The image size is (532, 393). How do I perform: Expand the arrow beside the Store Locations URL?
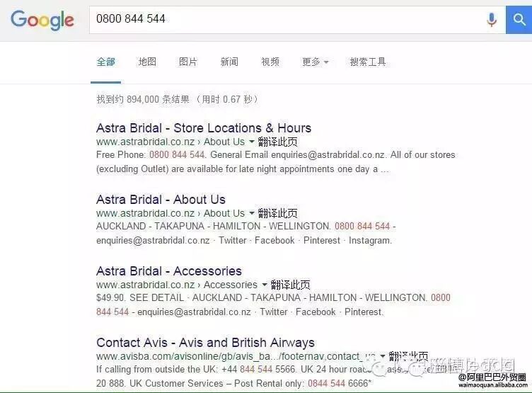(x=251, y=142)
